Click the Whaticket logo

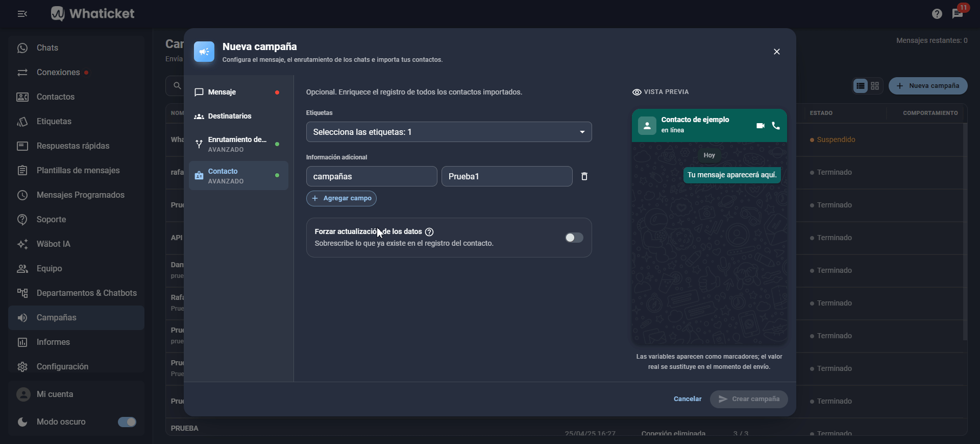[92, 14]
